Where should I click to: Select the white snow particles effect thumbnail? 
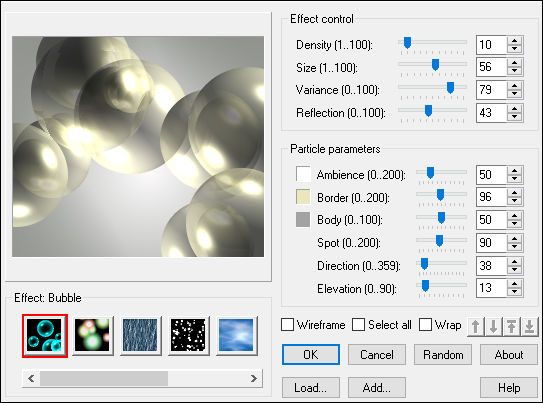[x=188, y=335]
